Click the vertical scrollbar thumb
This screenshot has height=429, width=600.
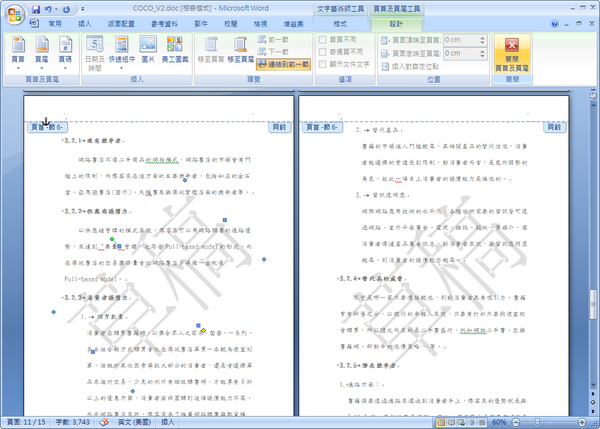click(x=593, y=304)
